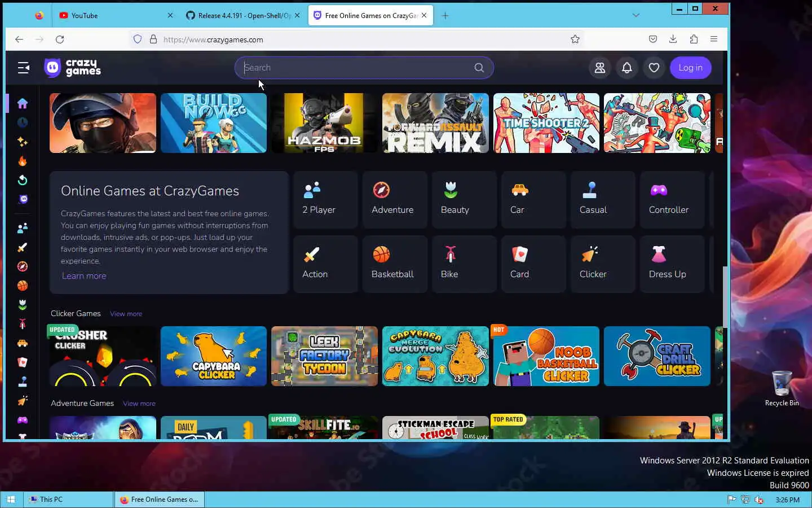Open the Adventure category tile

point(395,199)
